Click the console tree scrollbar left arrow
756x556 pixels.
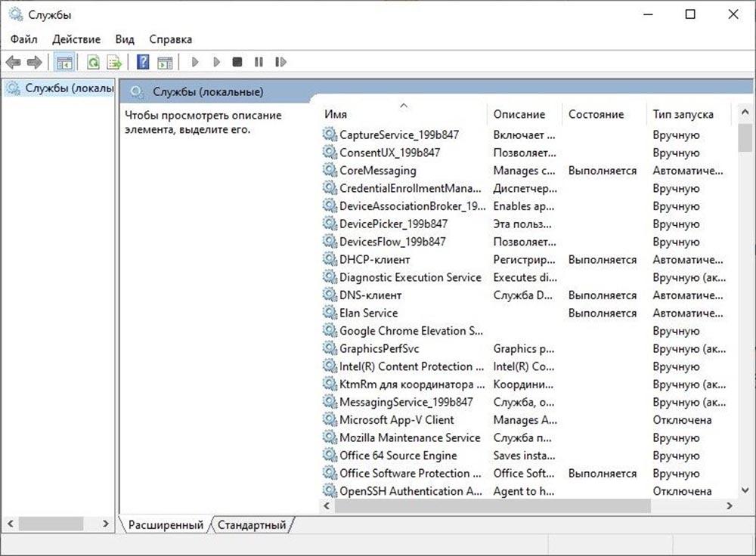pos(11,524)
